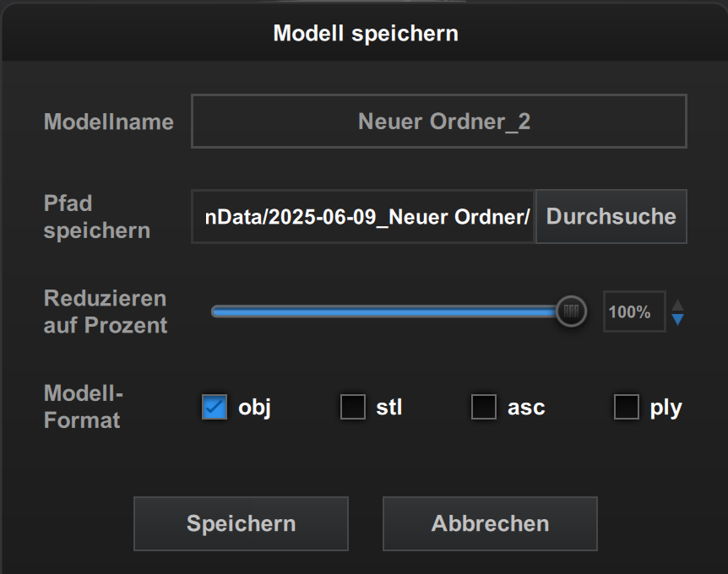728x574 pixels.
Task: Enable the stl format checkbox
Action: pyautogui.click(x=352, y=408)
